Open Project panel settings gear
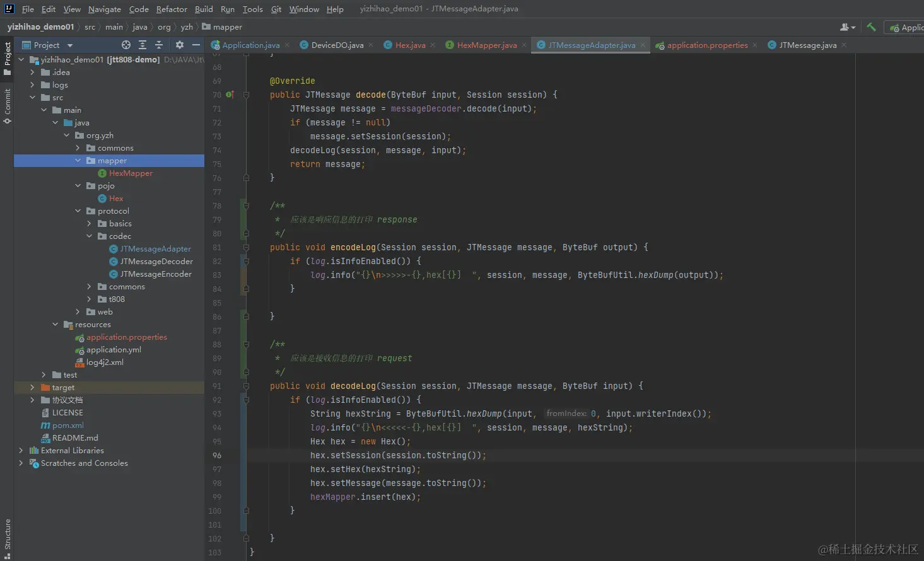Viewport: 924px width, 561px height. pyautogui.click(x=180, y=45)
